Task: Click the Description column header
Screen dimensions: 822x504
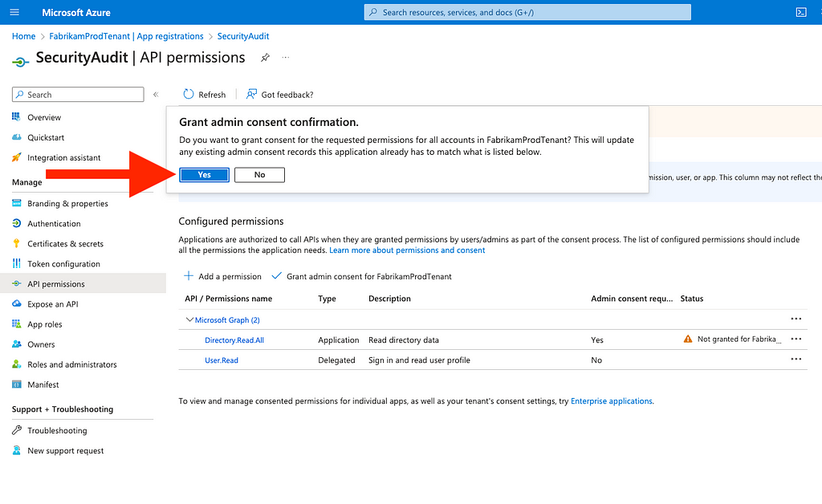Action: 389,299
